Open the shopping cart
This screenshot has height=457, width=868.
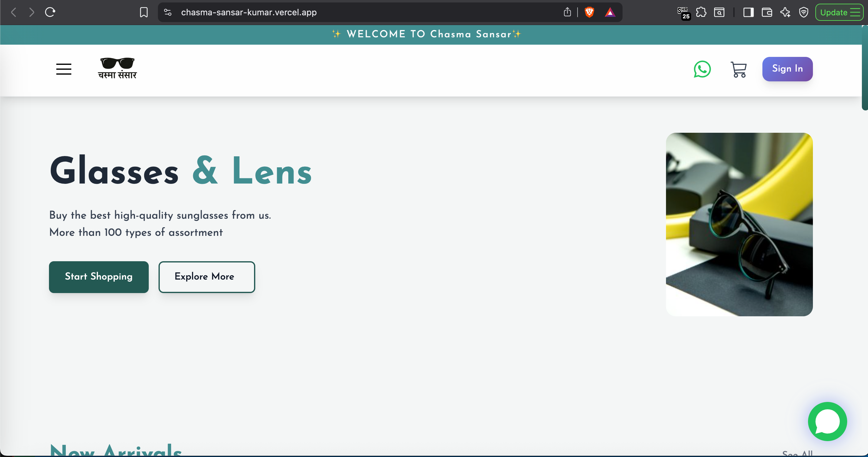pos(738,69)
